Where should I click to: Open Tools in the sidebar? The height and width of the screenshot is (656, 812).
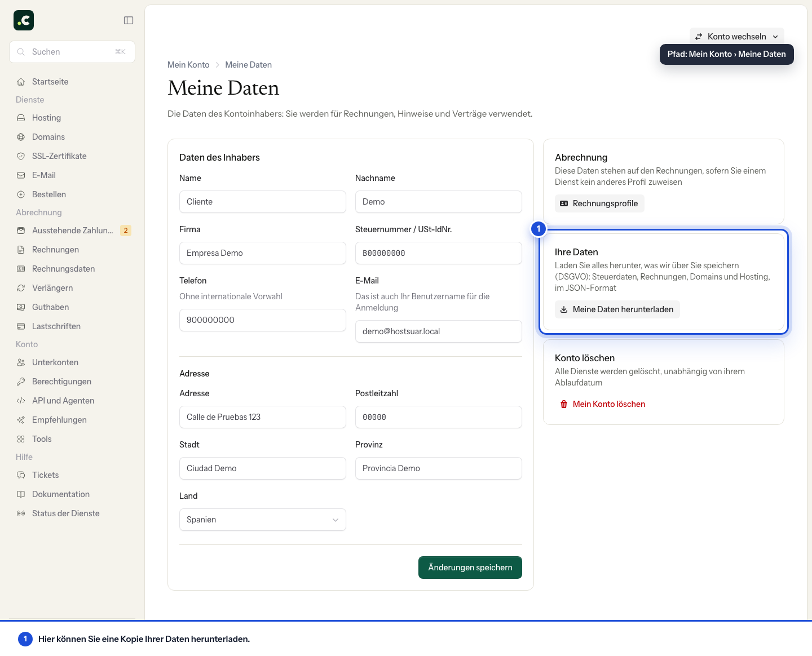(x=72, y=439)
